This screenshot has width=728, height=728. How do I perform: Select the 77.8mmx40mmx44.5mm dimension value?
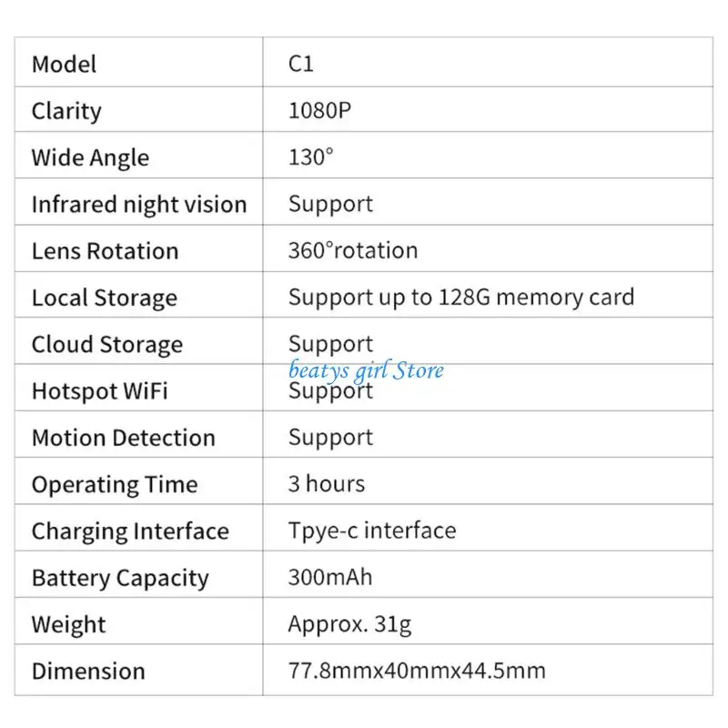click(417, 672)
